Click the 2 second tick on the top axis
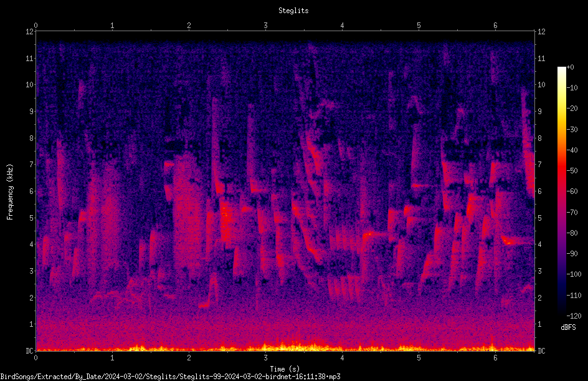Screen dimensions: 588x381 (189, 26)
